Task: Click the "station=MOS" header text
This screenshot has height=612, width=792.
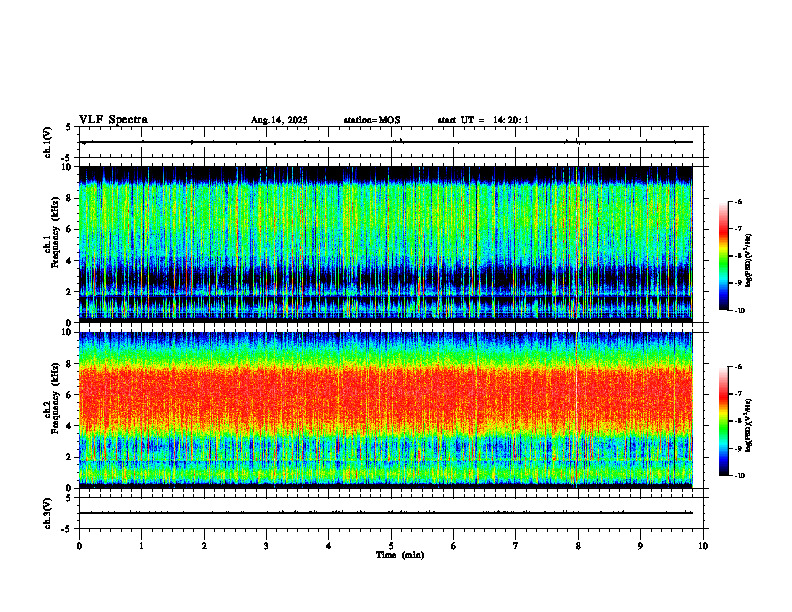Action: (372, 120)
